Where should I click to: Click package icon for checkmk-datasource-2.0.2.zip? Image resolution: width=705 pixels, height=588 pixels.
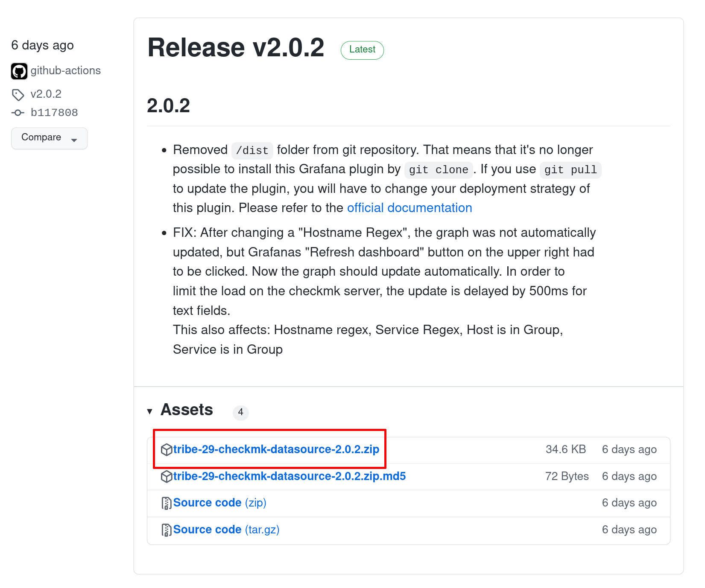coord(167,450)
